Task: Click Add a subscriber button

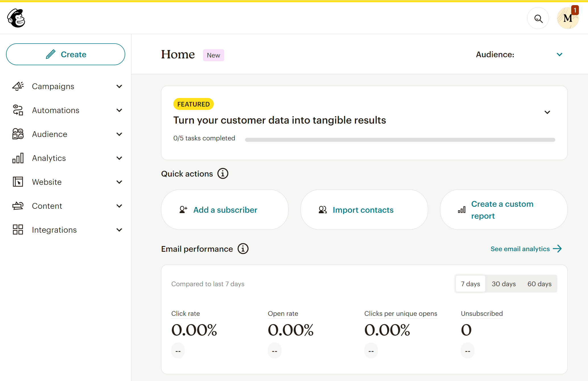Action: click(x=225, y=210)
